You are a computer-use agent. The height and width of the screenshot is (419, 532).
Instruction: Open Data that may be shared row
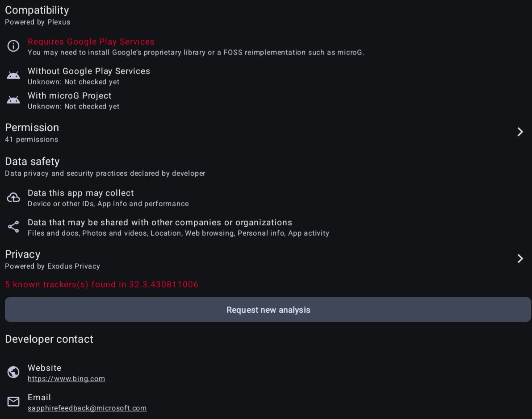pyautogui.click(x=160, y=223)
